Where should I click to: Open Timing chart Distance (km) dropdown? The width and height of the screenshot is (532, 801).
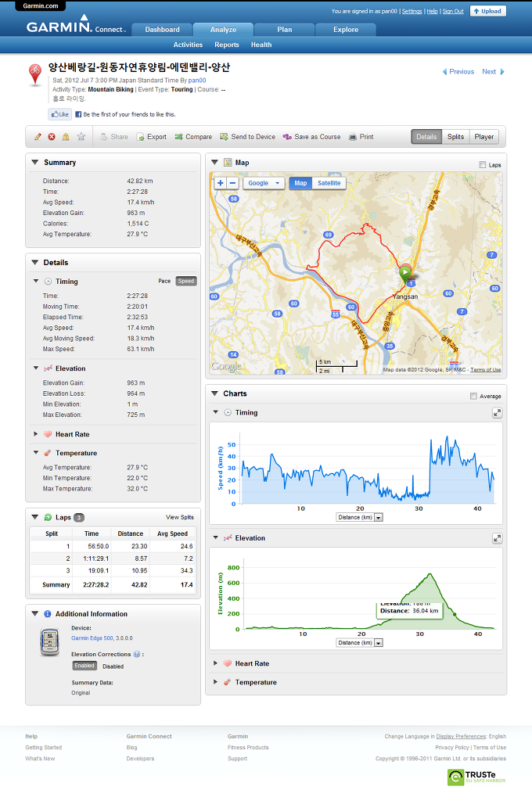pyautogui.click(x=359, y=518)
